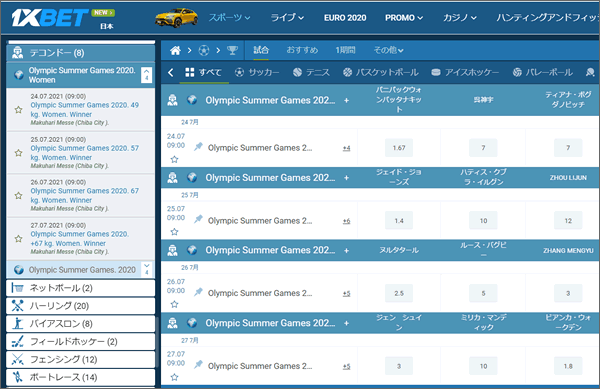Image resolution: width=600 pixels, height=389 pixels.
Task: Expand the その他 dropdown
Action: (x=388, y=50)
